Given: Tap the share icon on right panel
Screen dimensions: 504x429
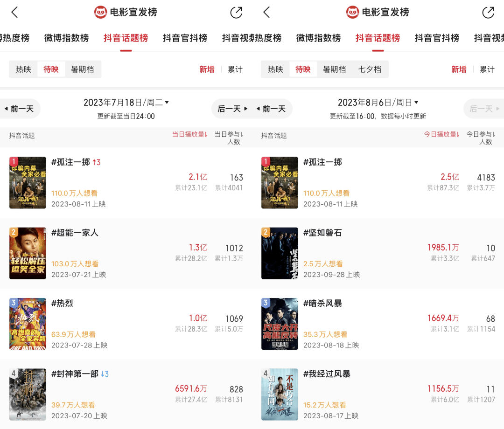Looking at the screenshot, I should coord(488,13).
